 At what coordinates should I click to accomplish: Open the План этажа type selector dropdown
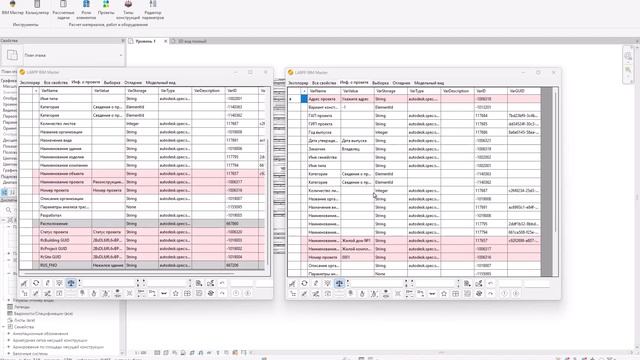(121, 55)
